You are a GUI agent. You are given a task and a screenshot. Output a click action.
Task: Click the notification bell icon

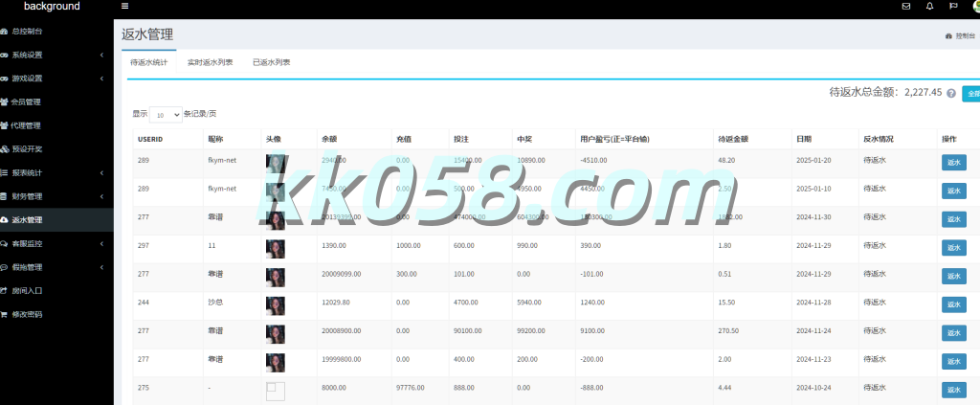[x=929, y=7]
